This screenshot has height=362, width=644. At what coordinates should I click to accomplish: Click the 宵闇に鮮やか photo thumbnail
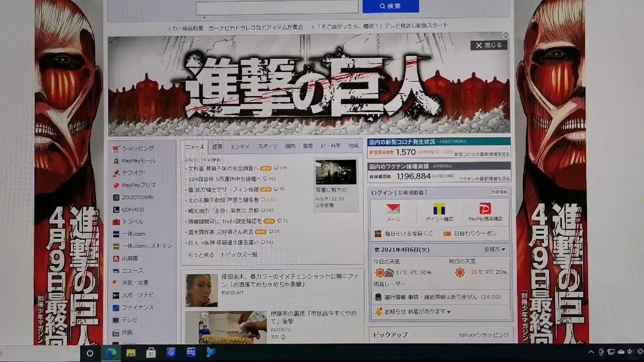click(335, 172)
